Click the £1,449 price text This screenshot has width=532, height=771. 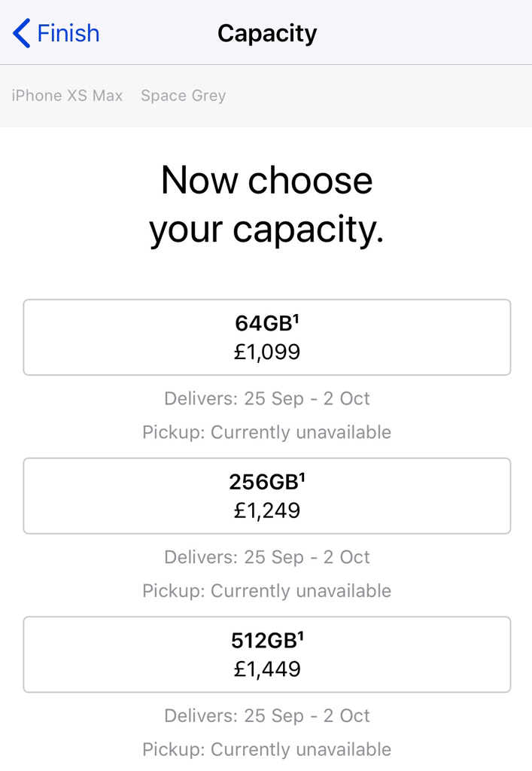click(x=266, y=669)
